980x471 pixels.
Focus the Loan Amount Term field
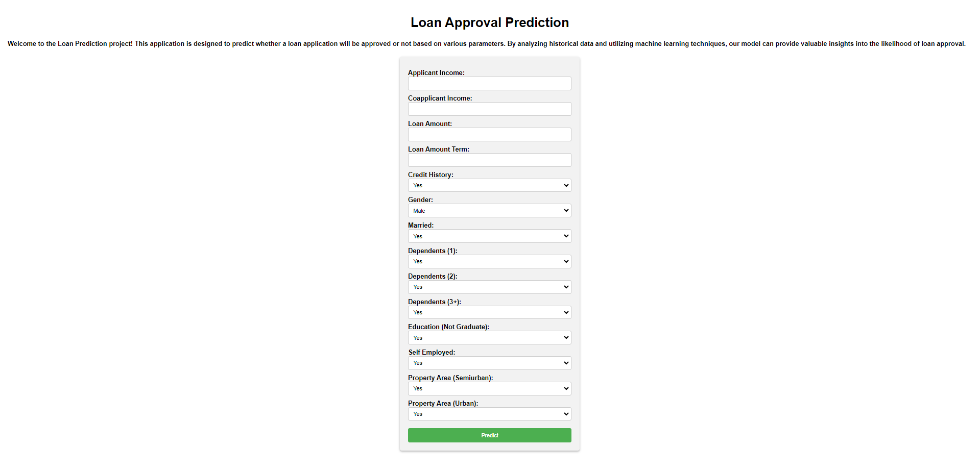pos(489,160)
